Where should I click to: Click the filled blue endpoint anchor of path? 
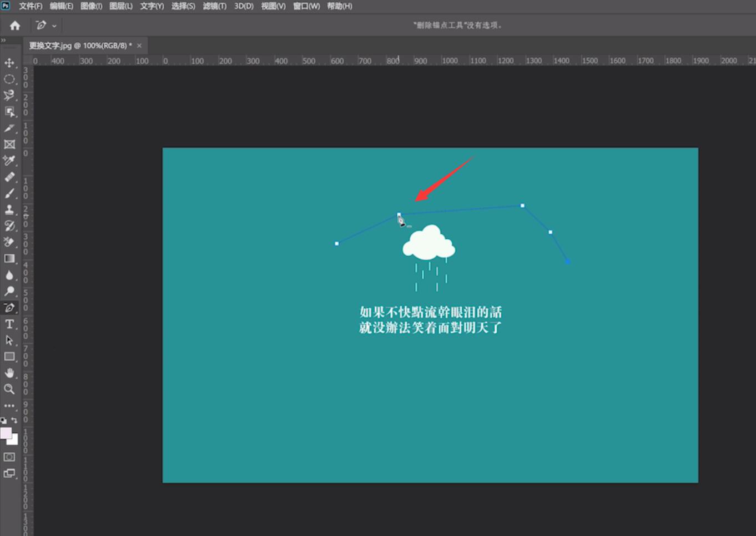pos(568,262)
